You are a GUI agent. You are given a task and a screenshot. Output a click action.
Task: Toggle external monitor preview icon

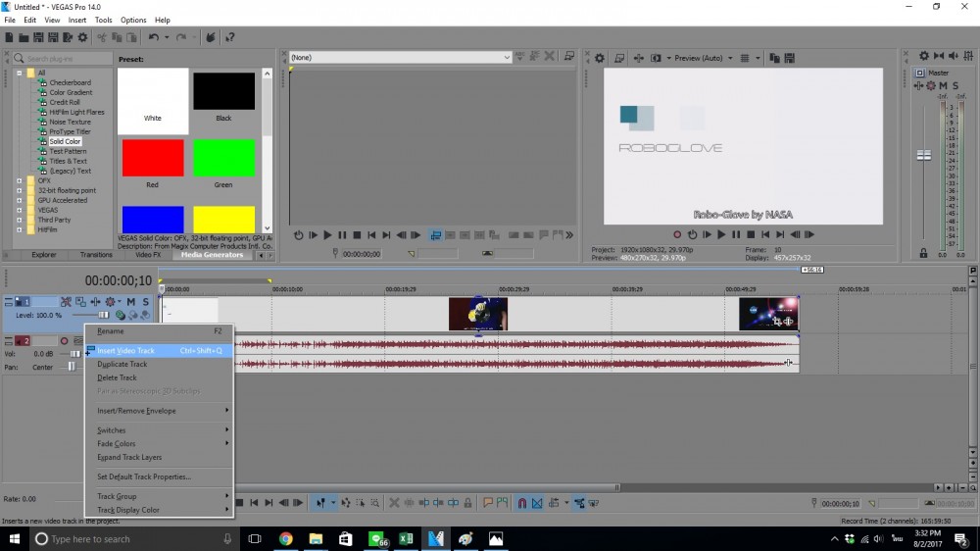click(619, 58)
